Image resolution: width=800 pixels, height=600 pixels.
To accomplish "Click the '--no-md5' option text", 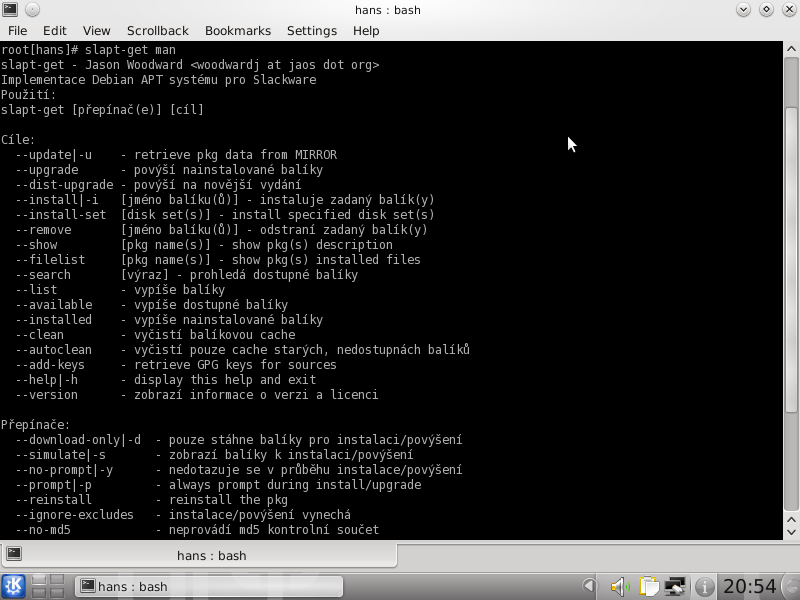I will 43,530.
